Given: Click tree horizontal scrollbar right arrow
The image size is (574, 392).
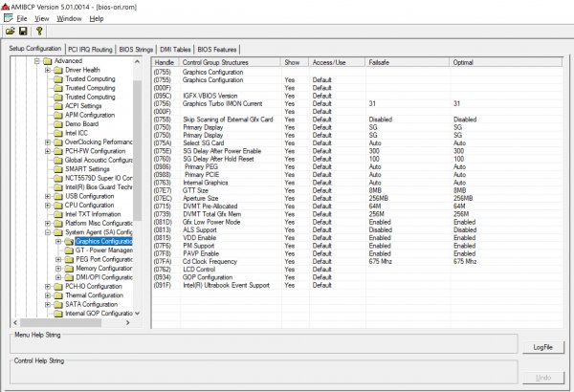Looking at the screenshot, I should [128, 323].
